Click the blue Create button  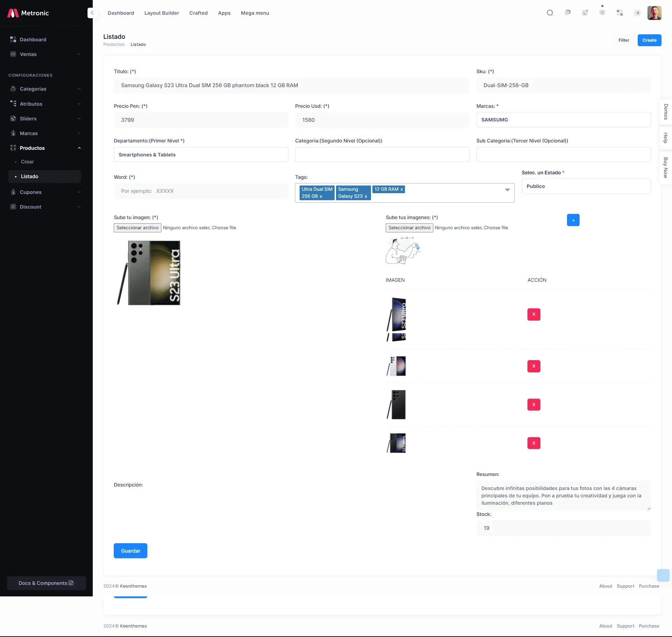click(649, 40)
